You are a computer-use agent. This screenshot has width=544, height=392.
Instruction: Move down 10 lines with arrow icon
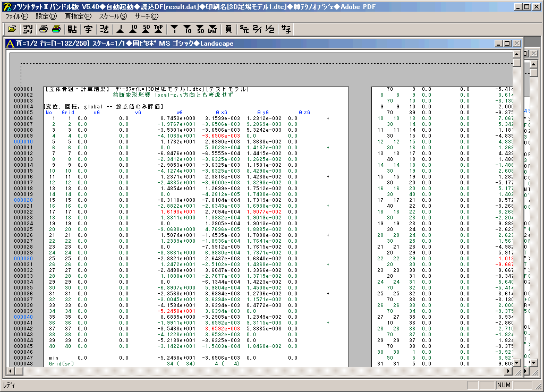click(x=188, y=29)
